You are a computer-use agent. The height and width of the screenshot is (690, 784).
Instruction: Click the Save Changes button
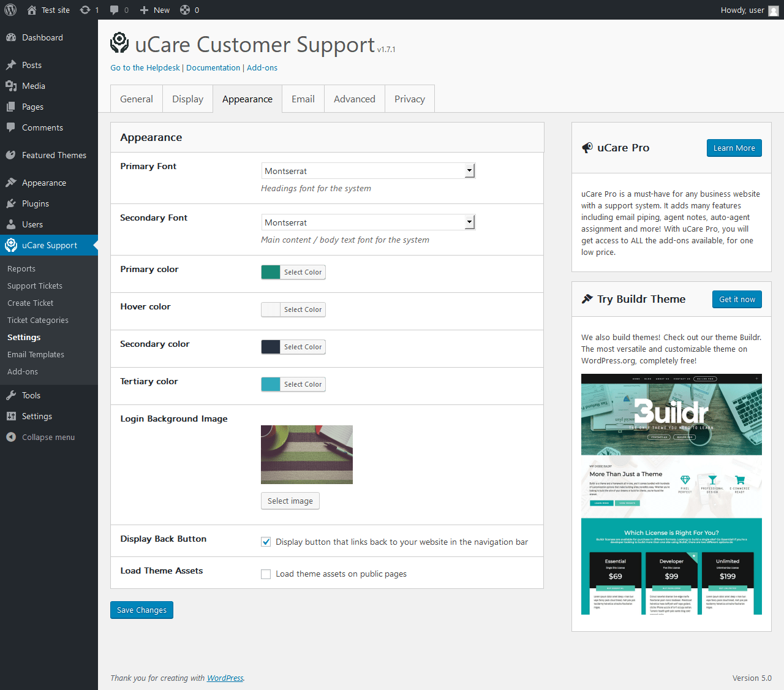[141, 610]
